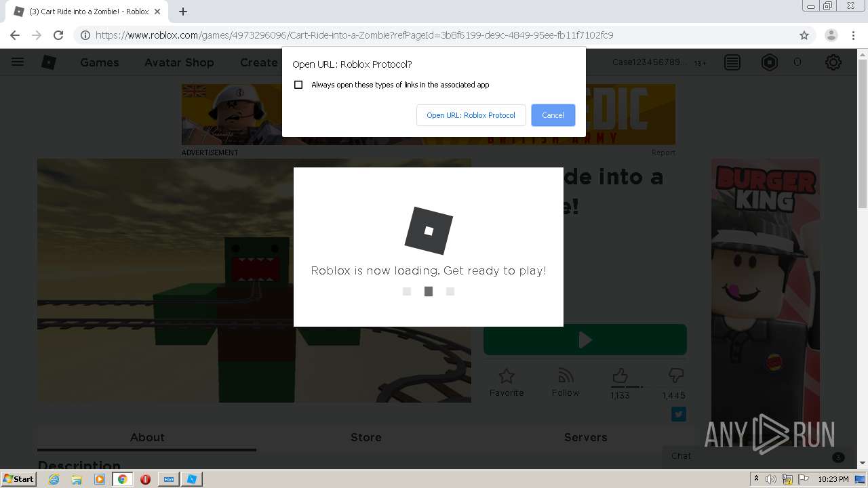Open the Roblox Studio taskbar icon
The height and width of the screenshot is (488, 868).
[192, 479]
